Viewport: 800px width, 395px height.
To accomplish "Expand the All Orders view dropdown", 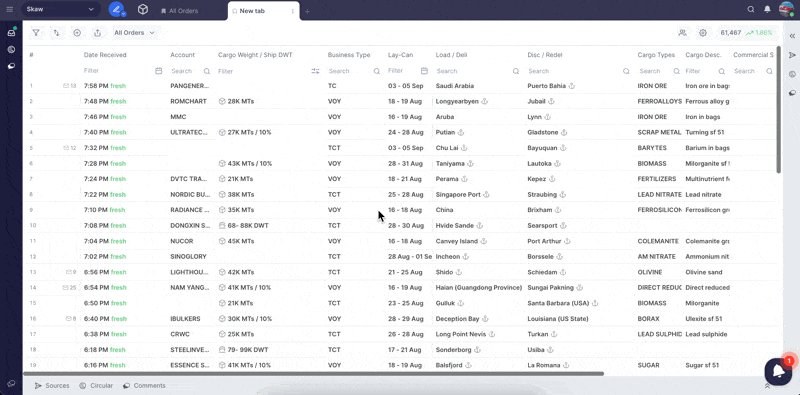I will (x=134, y=33).
